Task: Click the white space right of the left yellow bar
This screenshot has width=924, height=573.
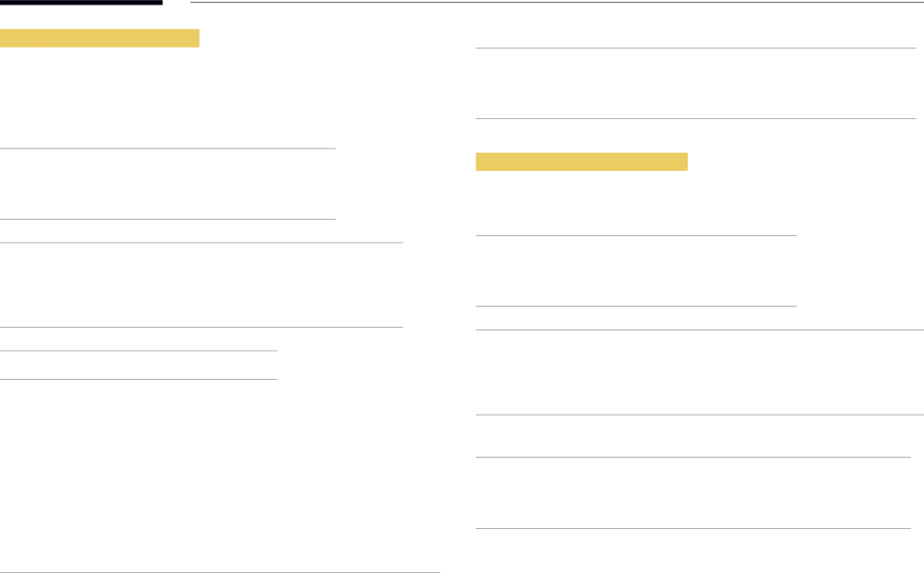Action: point(330,38)
